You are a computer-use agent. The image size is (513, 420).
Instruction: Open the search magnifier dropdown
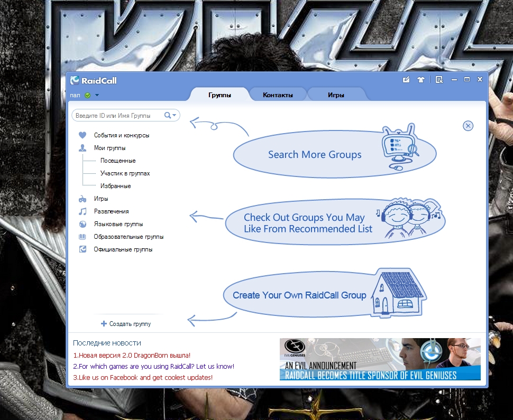click(170, 115)
